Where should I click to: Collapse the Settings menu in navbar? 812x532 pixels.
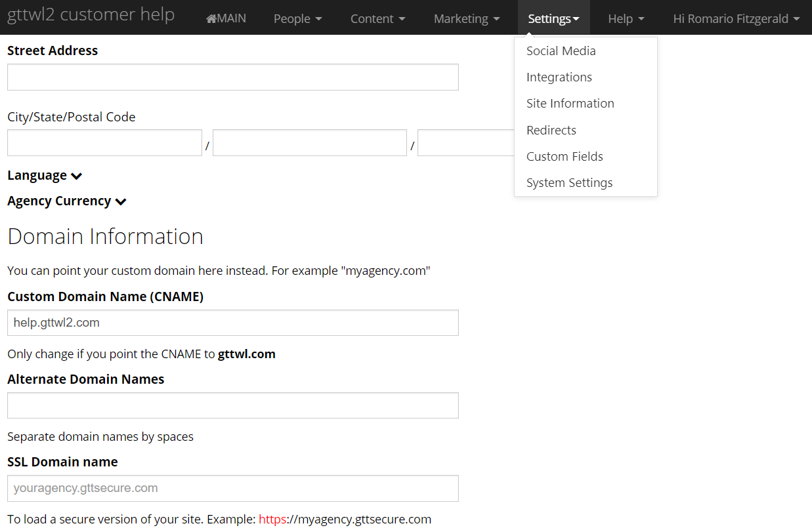tap(553, 19)
